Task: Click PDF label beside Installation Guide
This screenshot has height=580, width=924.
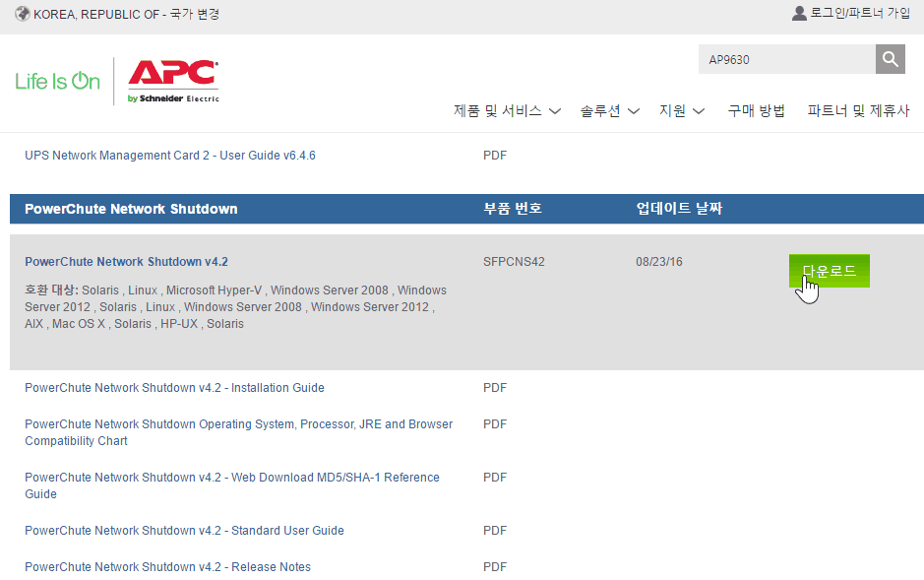Action: click(x=495, y=388)
